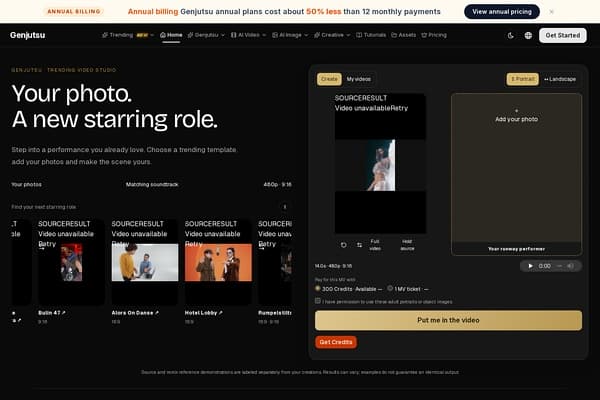The image size is (600, 400).
Task: Expand the AI Image navigation dropdown
Action: 290,35
